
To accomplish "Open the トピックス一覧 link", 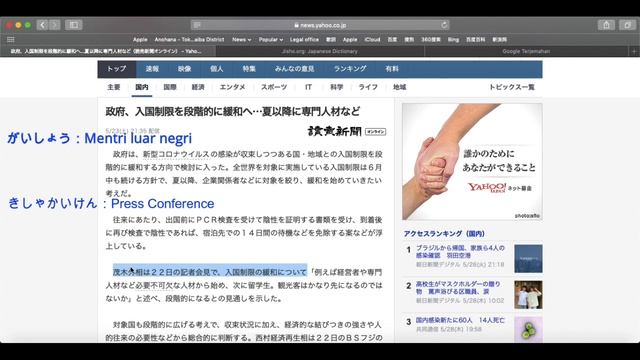I will (512, 87).
